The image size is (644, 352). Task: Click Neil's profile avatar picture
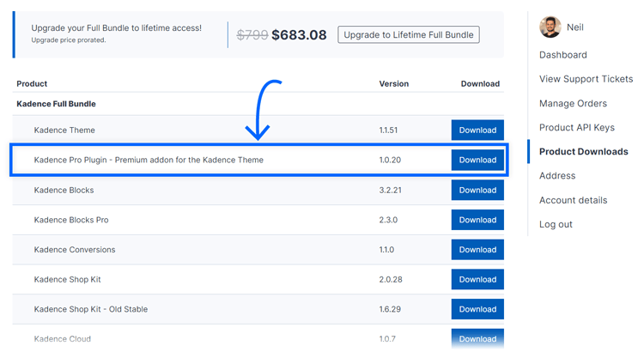click(550, 27)
